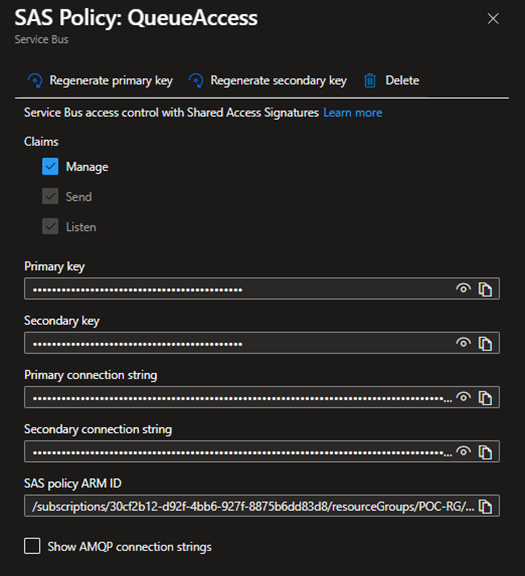
Task: Copy the Primary key to clipboard
Action: click(485, 289)
